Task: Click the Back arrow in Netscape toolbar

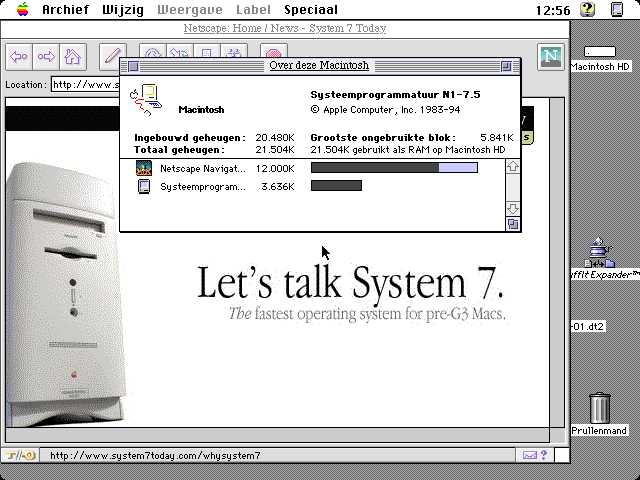Action: [19, 56]
